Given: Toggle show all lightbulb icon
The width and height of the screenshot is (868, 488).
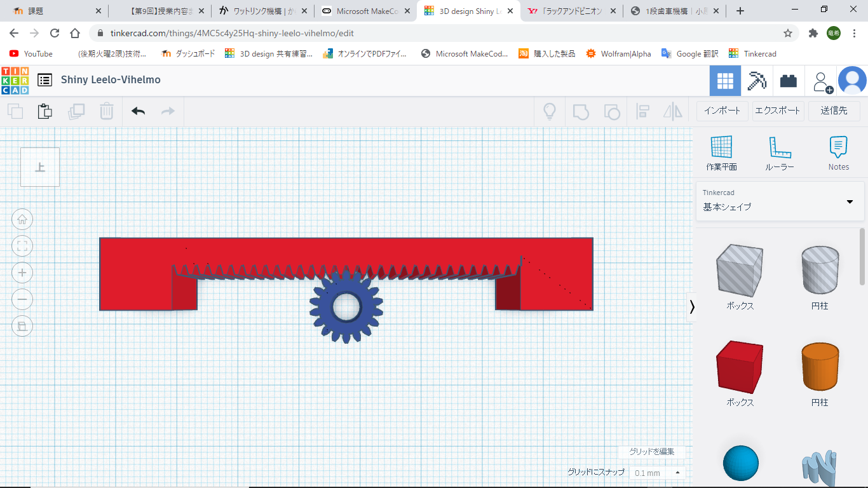Looking at the screenshot, I should (550, 111).
